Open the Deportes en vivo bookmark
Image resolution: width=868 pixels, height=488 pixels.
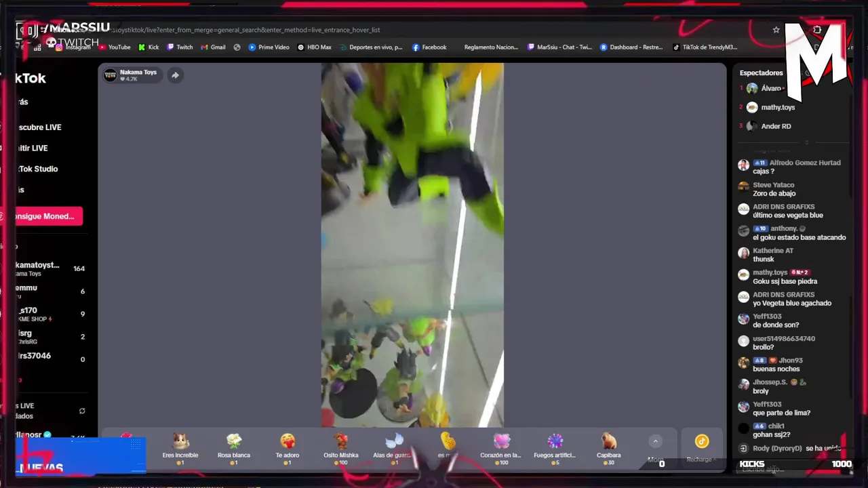(x=372, y=47)
